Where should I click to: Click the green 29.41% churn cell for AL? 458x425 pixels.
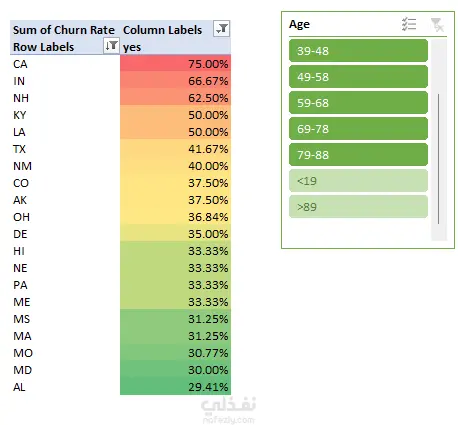coord(175,387)
